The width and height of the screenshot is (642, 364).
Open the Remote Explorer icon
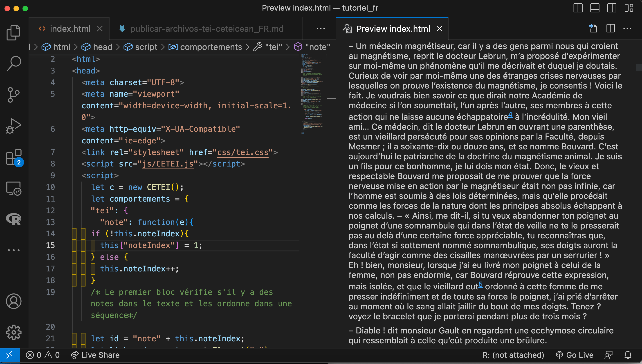click(x=14, y=189)
